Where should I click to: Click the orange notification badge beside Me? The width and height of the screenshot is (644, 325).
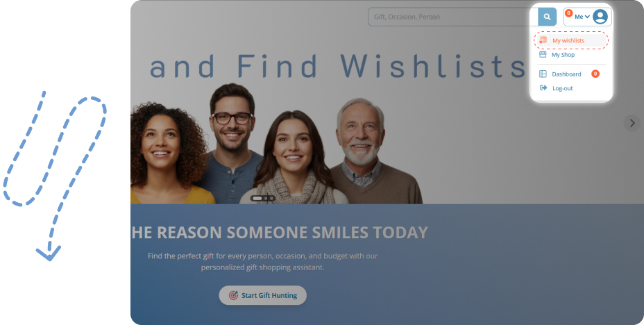(x=569, y=13)
